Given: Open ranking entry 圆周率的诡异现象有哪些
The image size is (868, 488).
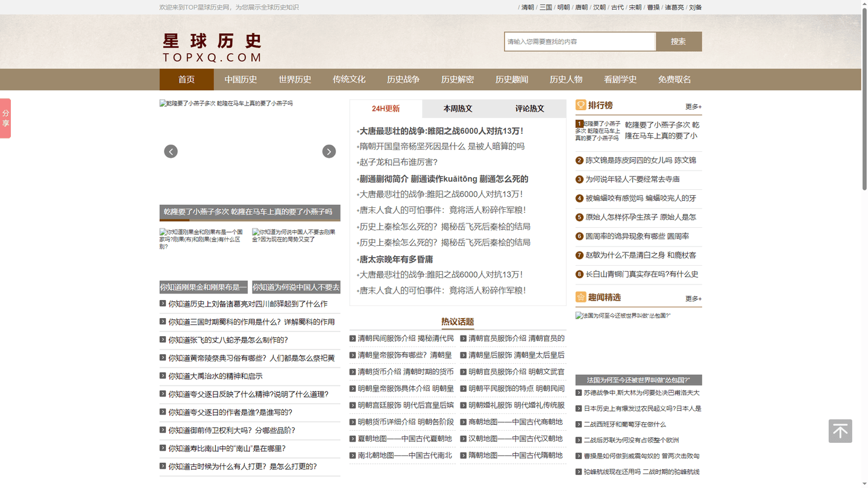Looking at the screenshot, I should [x=637, y=236].
